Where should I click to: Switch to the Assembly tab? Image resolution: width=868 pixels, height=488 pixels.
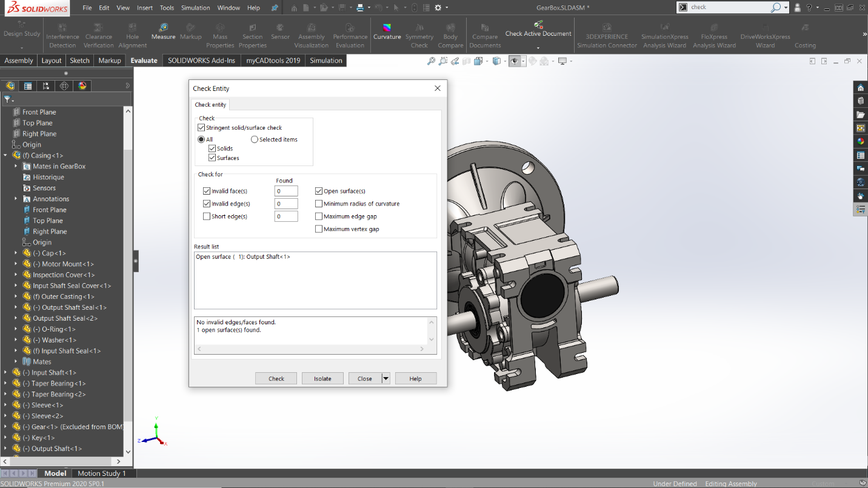(x=19, y=61)
